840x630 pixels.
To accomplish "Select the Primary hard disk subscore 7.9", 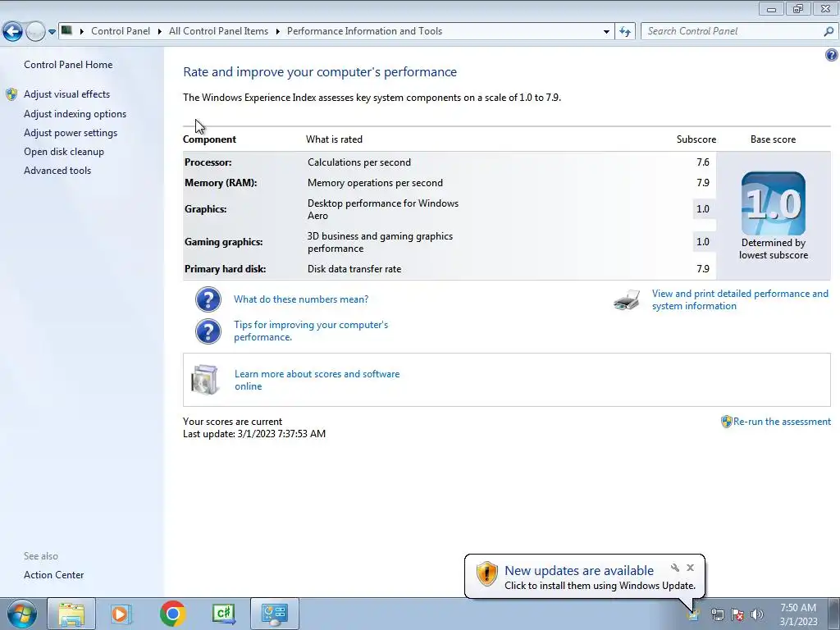I will [703, 269].
